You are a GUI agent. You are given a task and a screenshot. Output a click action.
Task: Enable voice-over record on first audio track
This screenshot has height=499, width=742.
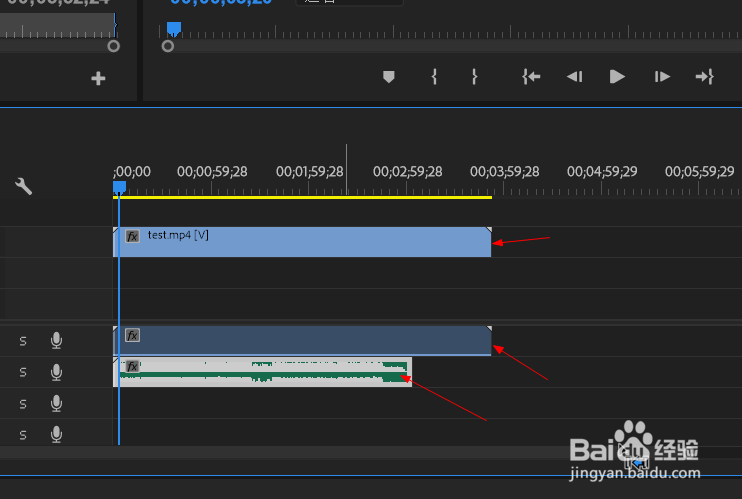click(x=56, y=340)
